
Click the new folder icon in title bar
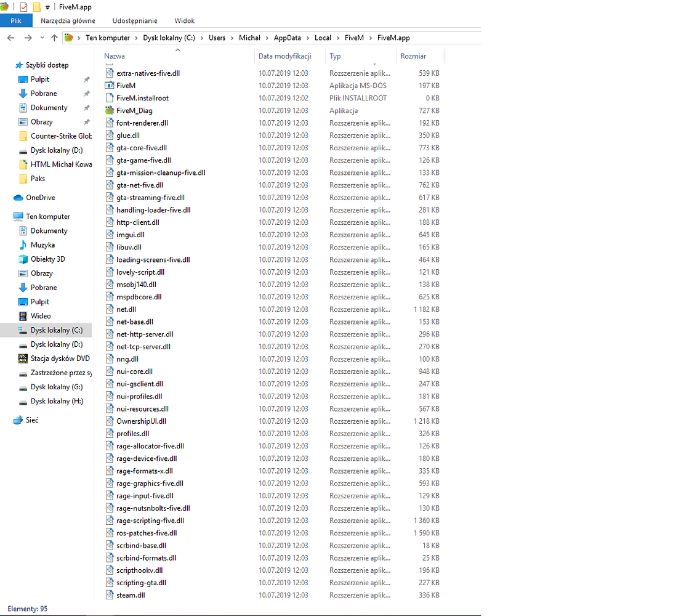pos(37,7)
